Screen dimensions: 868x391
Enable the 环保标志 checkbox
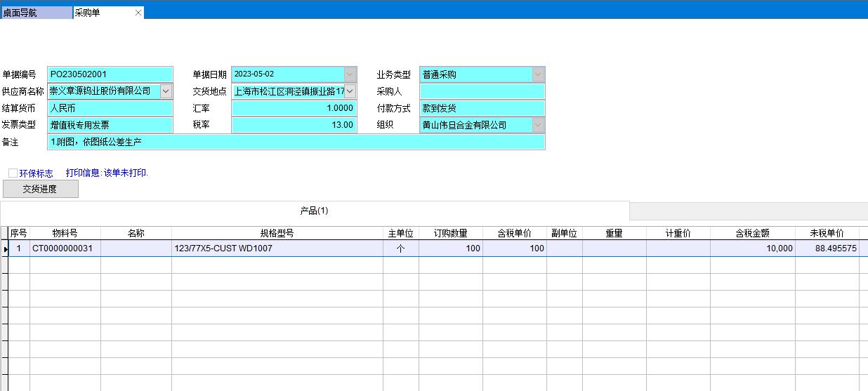13,173
